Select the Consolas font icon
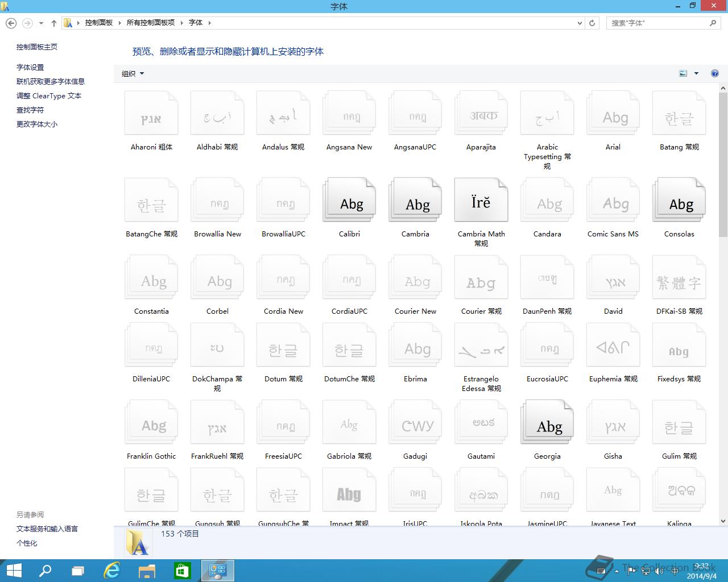This screenshot has height=582, width=728. [679, 200]
